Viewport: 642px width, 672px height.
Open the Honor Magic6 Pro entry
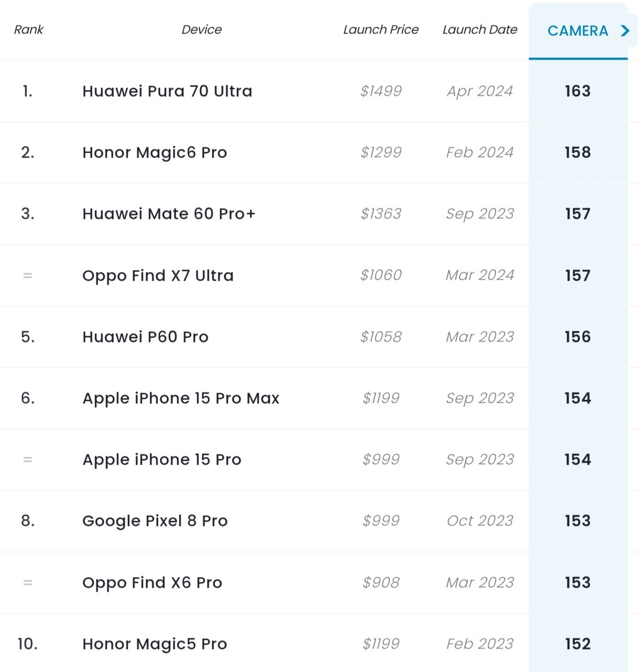[x=154, y=152]
